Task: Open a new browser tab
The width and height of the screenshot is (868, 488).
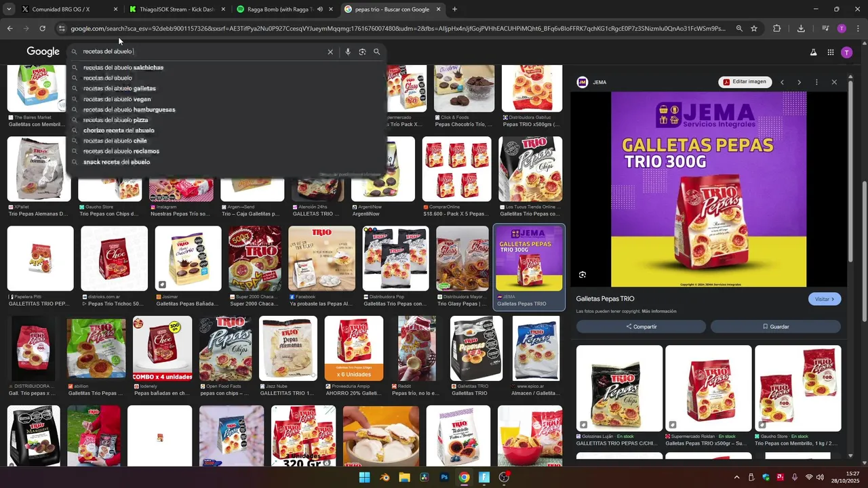Action: pos(454,9)
